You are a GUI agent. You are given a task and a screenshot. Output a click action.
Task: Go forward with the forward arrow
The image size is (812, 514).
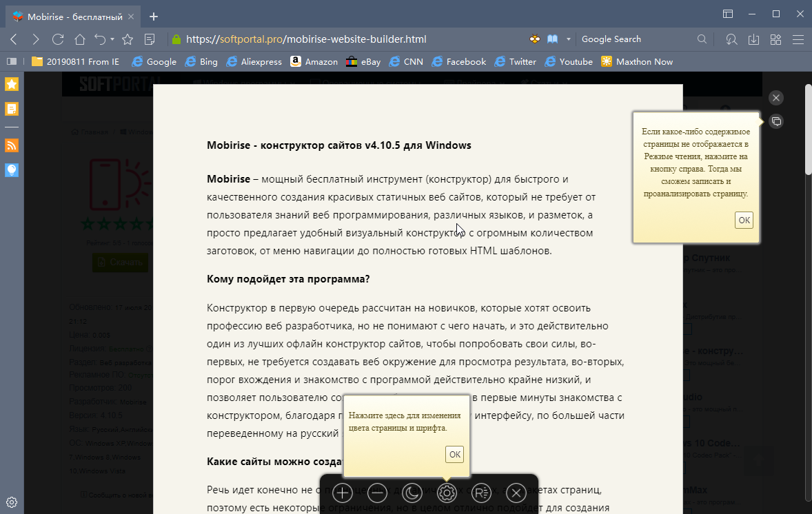(35, 39)
